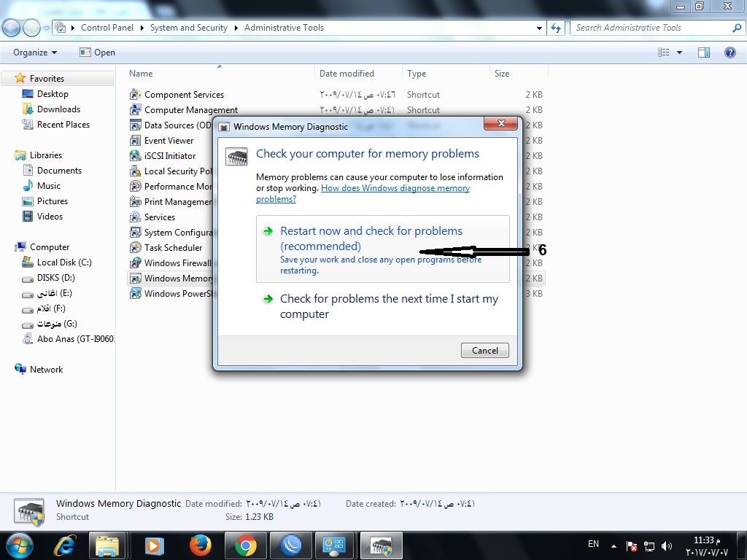Sort by the Type column header

(x=446, y=74)
